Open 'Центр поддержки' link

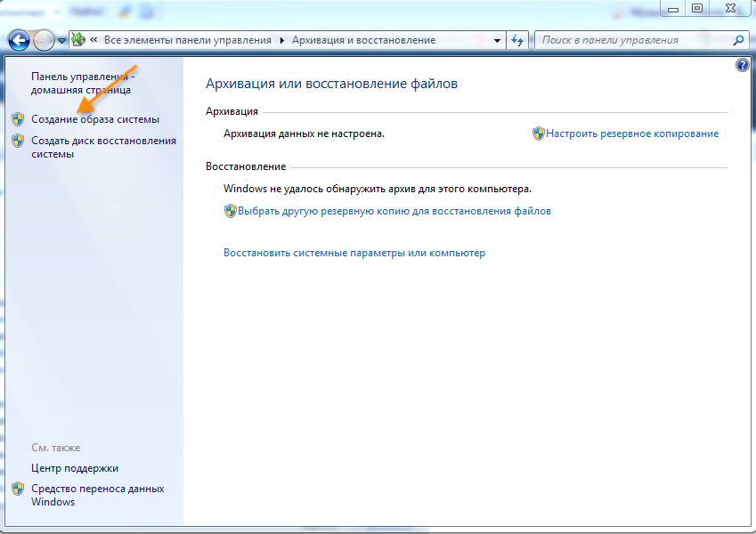point(75,468)
